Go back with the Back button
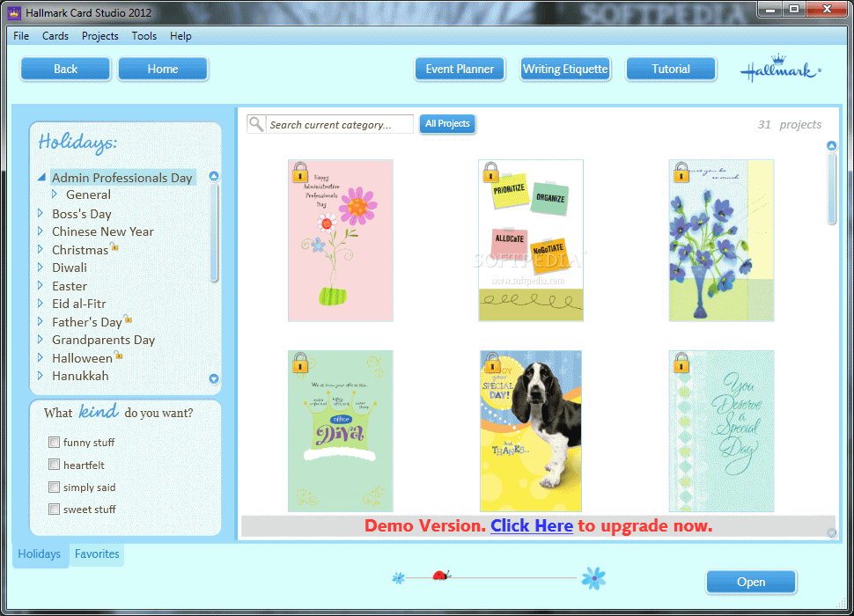The height and width of the screenshot is (616, 854). coord(66,70)
